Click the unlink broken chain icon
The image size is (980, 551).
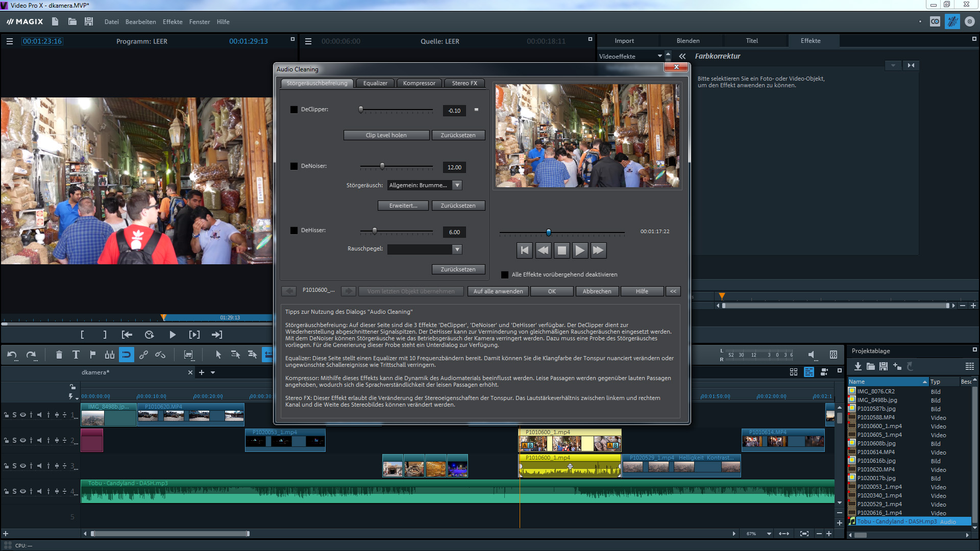point(160,355)
